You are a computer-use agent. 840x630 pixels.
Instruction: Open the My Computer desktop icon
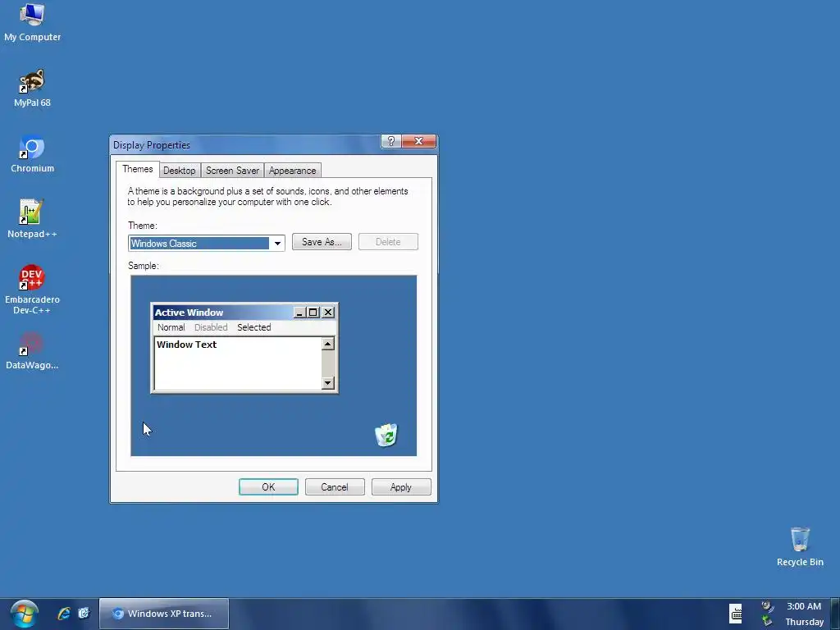click(32, 22)
